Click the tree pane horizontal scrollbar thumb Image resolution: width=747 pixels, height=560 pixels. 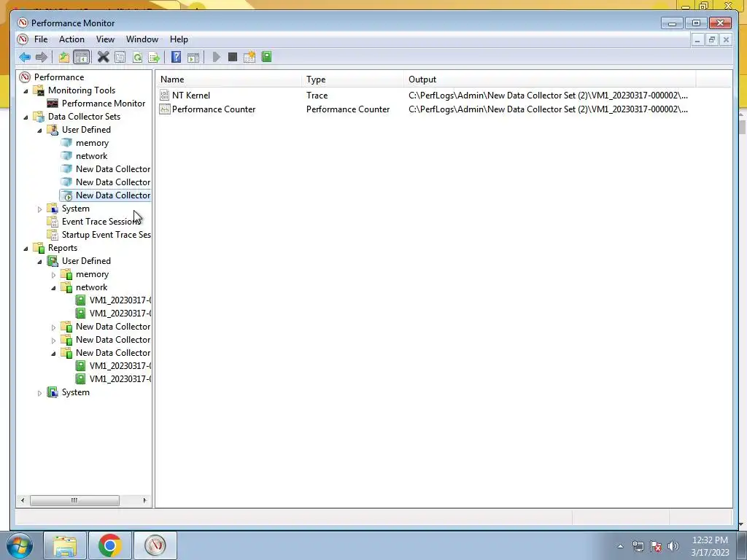pyautogui.click(x=74, y=500)
